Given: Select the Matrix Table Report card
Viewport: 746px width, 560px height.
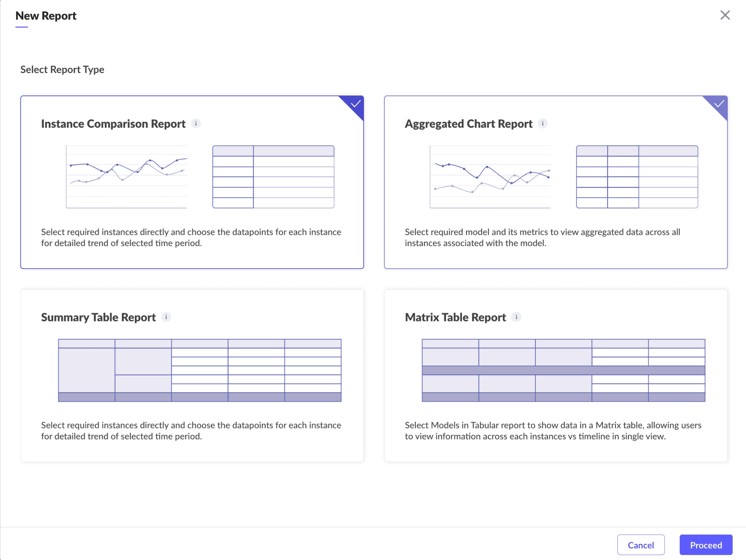Looking at the screenshot, I should coord(556,376).
